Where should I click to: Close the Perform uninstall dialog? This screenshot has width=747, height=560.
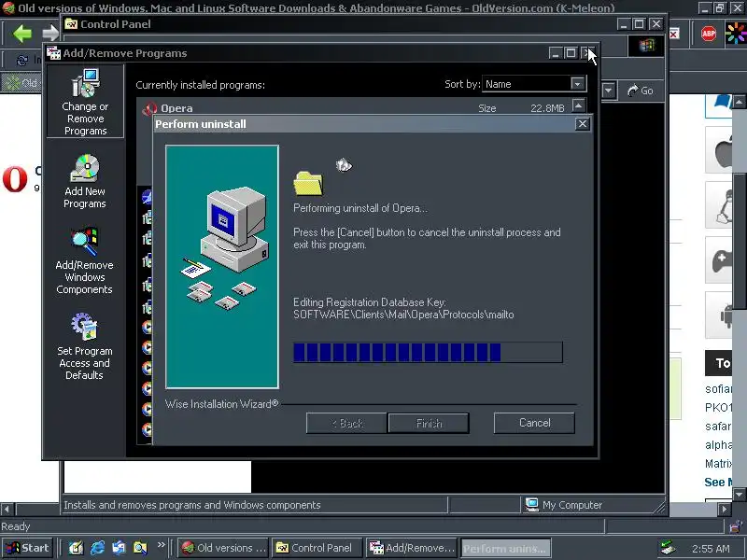(582, 124)
